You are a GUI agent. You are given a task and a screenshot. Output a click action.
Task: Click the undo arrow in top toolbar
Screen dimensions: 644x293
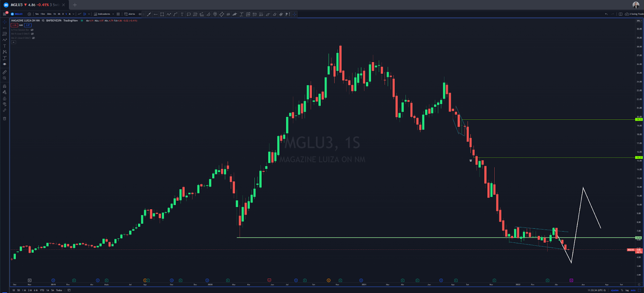point(606,14)
